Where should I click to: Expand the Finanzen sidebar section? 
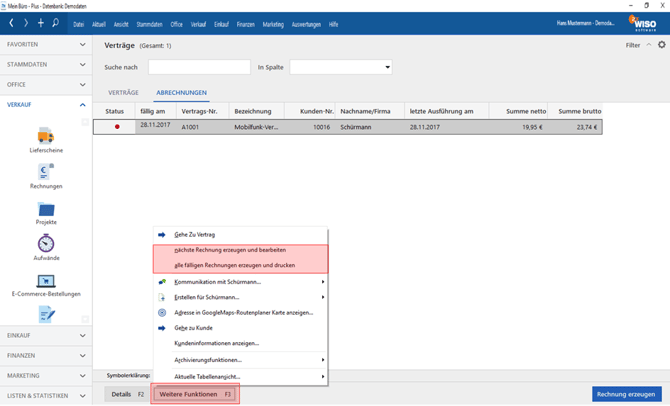45,355
